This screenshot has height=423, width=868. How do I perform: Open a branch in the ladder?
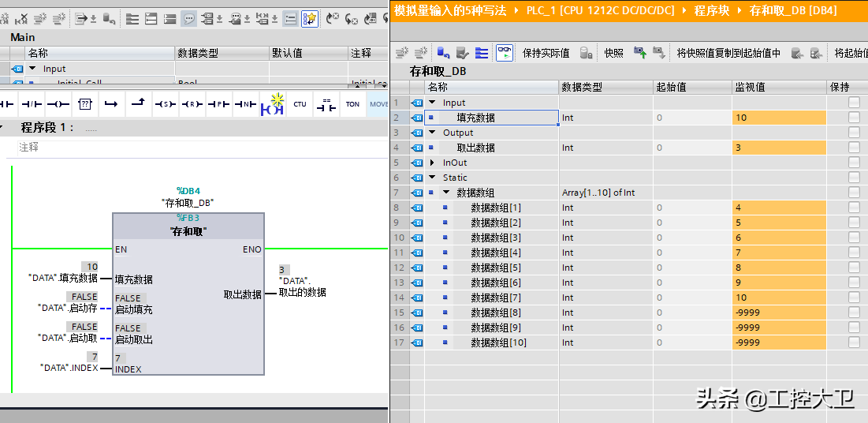click(x=112, y=103)
